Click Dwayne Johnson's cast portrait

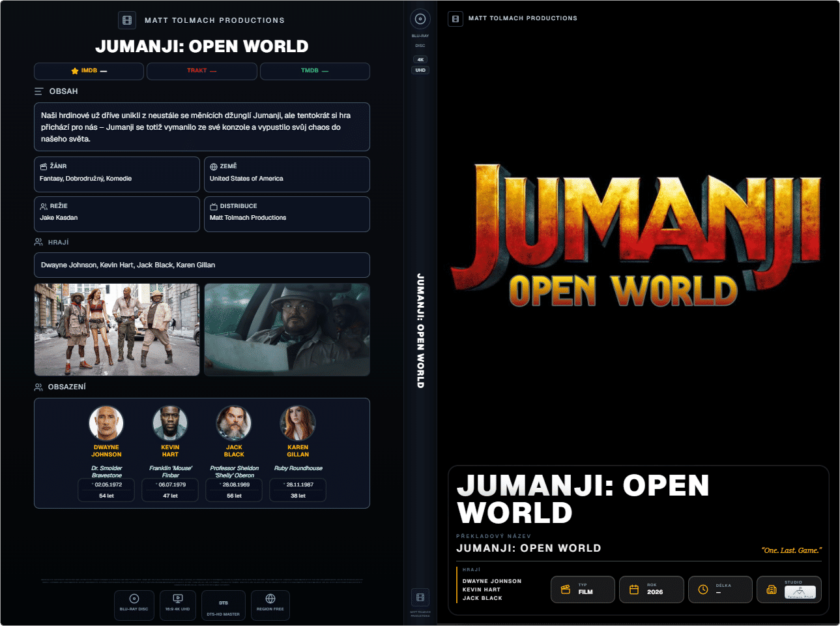tap(106, 423)
